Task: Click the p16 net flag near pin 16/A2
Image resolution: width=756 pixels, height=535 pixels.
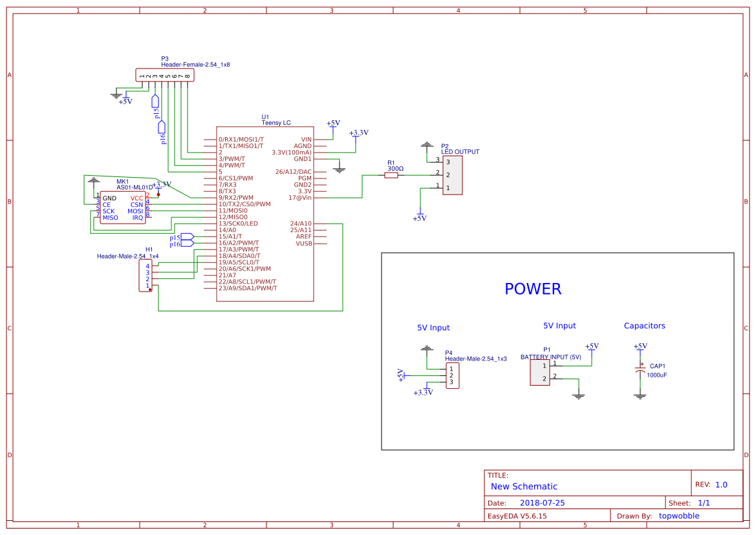Action: point(184,243)
